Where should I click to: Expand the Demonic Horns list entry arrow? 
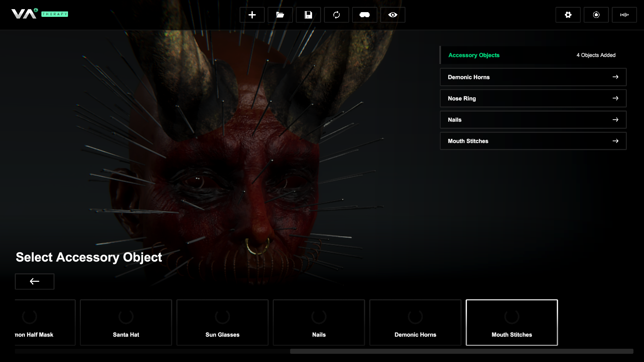pyautogui.click(x=615, y=77)
